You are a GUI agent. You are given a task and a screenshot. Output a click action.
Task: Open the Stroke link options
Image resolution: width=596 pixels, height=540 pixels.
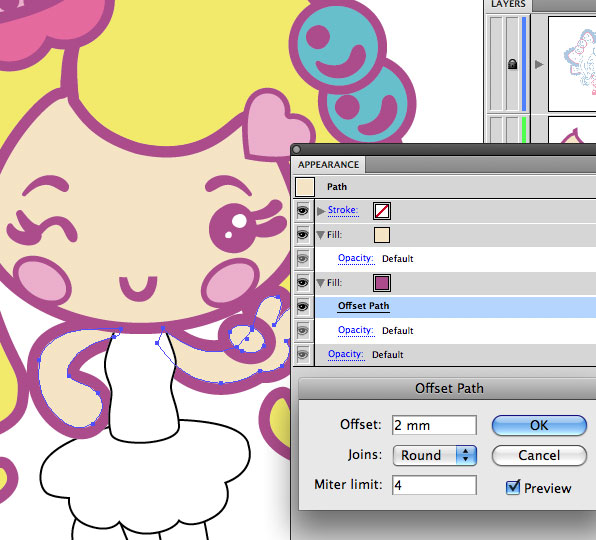click(343, 210)
